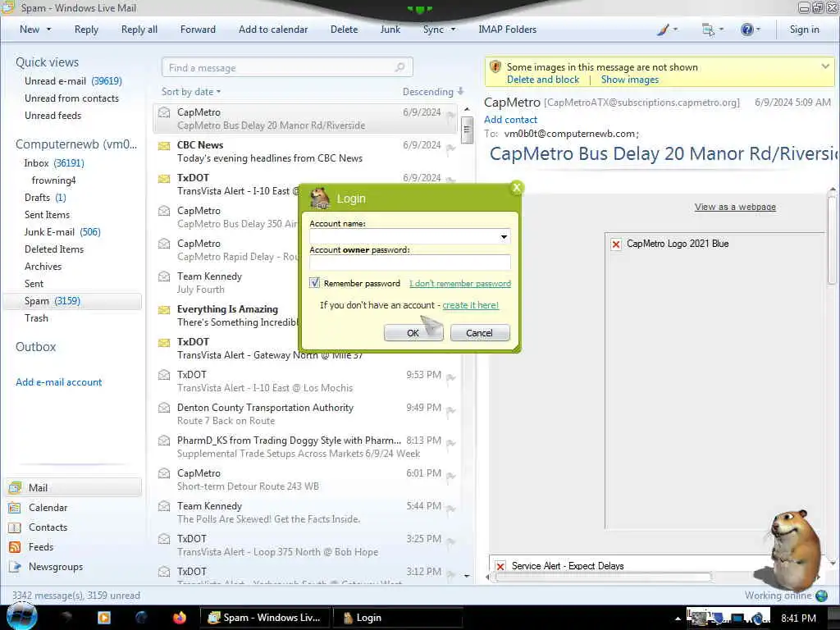Select the Inbox folder
Image resolution: width=840 pixels, height=630 pixels.
(x=54, y=163)
